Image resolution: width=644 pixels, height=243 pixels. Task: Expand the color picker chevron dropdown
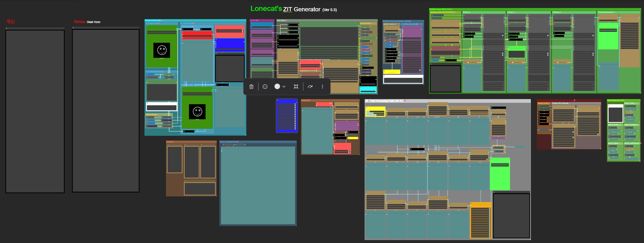point(284,87)
